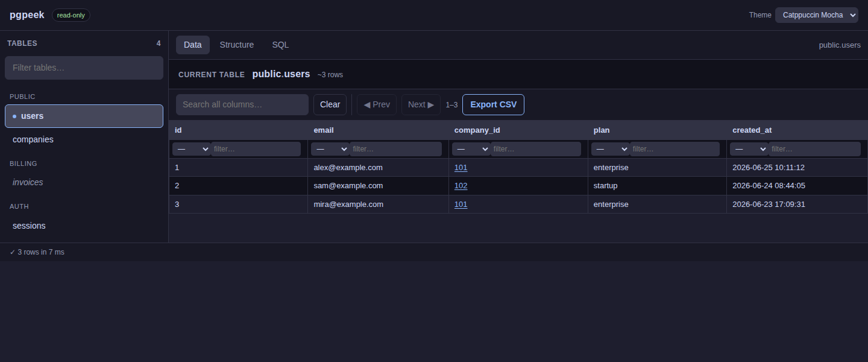This screenshot has width=868, height=362.
Task: Select the companies table in sidebar
Action: coord(84,139)
